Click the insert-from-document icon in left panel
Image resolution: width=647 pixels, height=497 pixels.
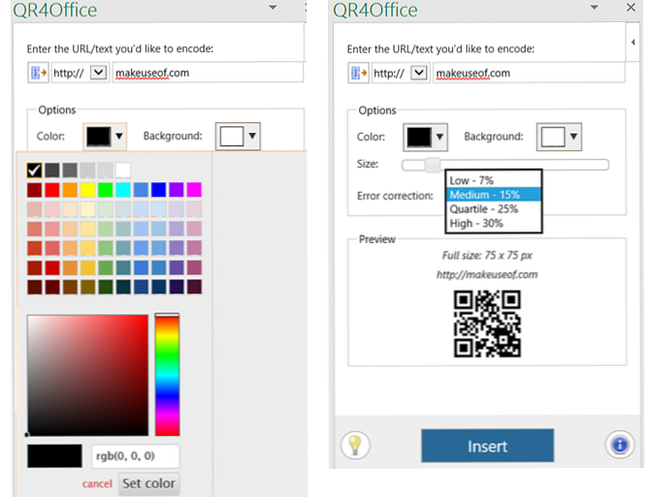tap(38, 73)
